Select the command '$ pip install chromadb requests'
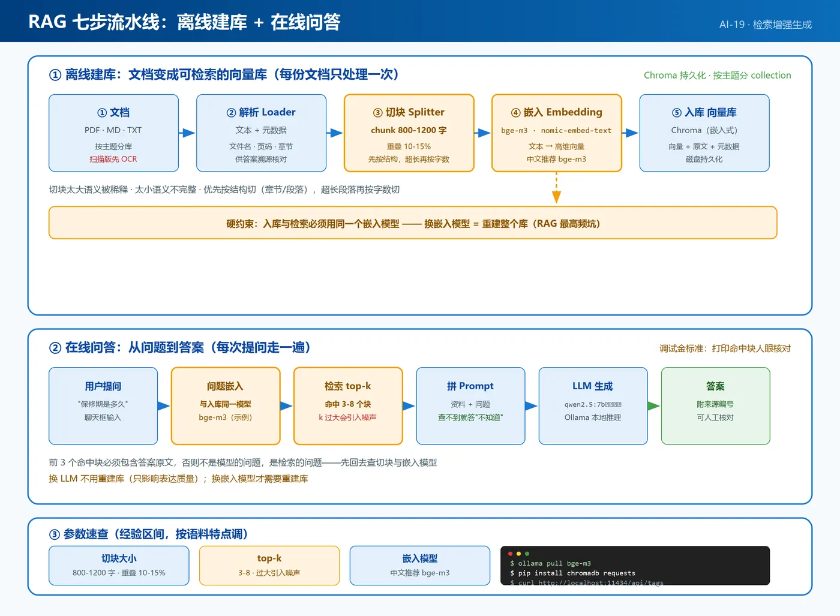The image size is (840, 616). tap(572, 573)
